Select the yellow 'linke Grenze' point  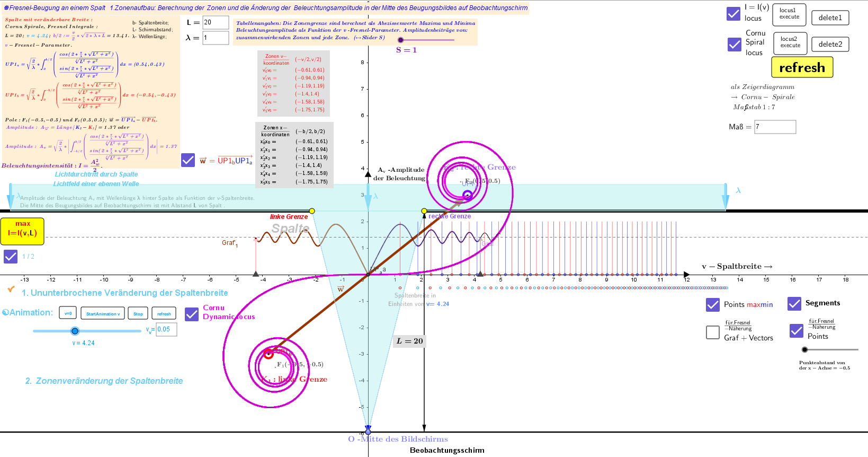pos(312,211)
